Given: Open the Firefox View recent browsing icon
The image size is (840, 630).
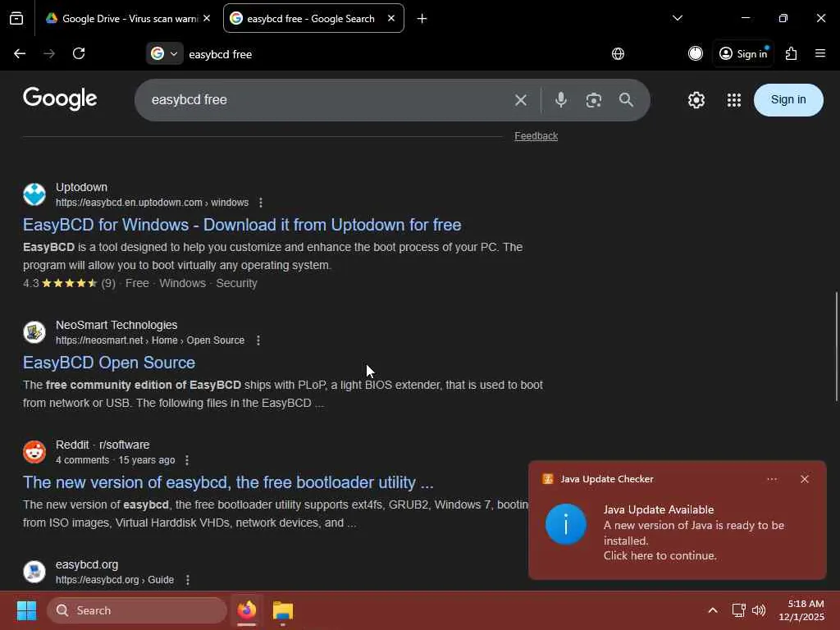Looking at the screenshot, I should (x=16, y=18).
